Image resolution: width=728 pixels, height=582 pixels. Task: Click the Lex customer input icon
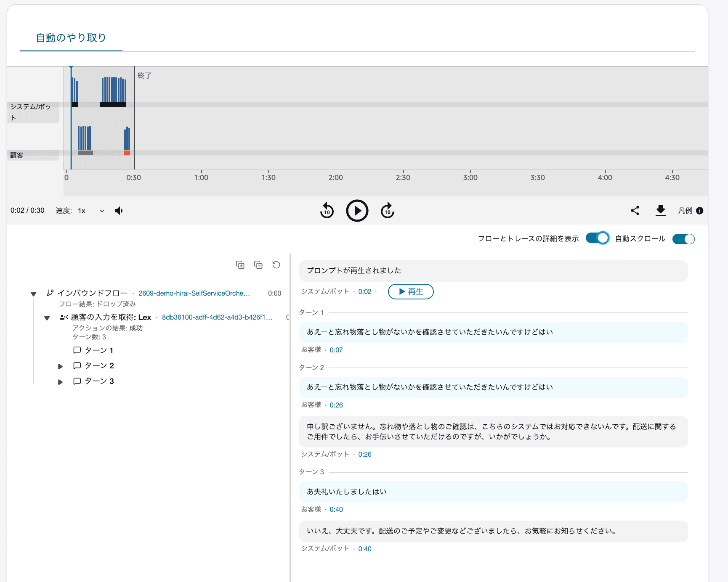pyautogui.click(x=64, y=317)
